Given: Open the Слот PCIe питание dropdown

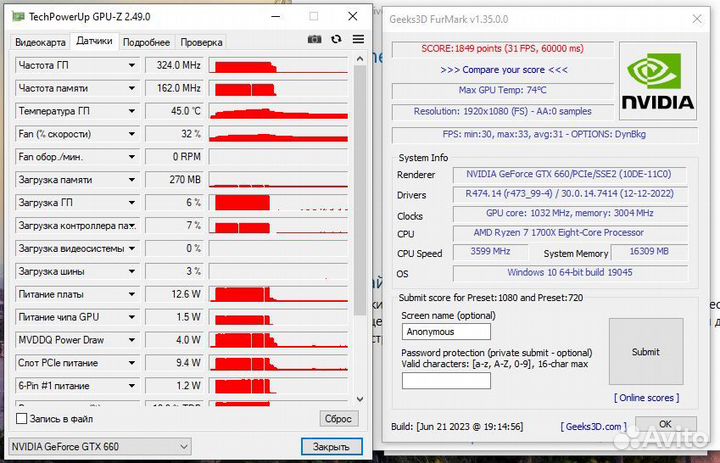Looking at the screenshot, I should coord(132,363).
